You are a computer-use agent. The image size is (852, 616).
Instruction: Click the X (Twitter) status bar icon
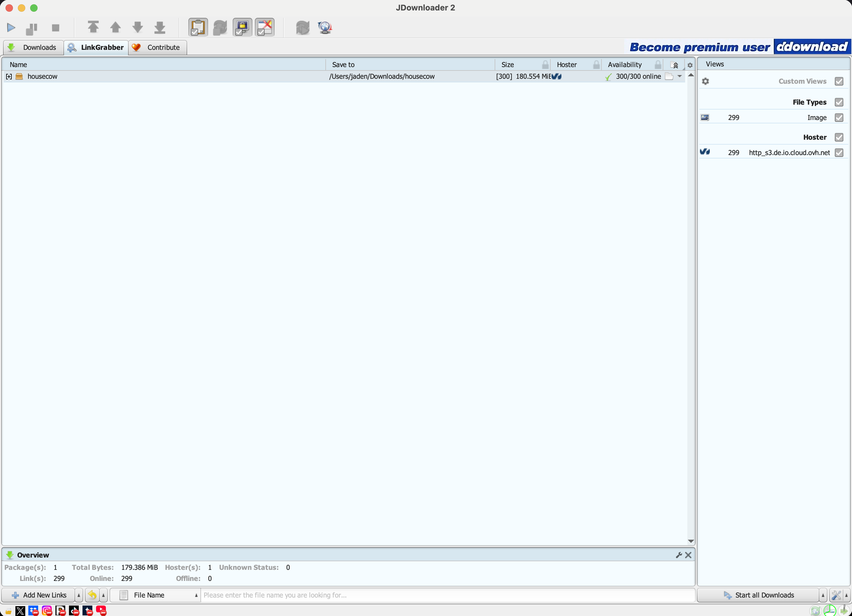(x=20, y=611)
